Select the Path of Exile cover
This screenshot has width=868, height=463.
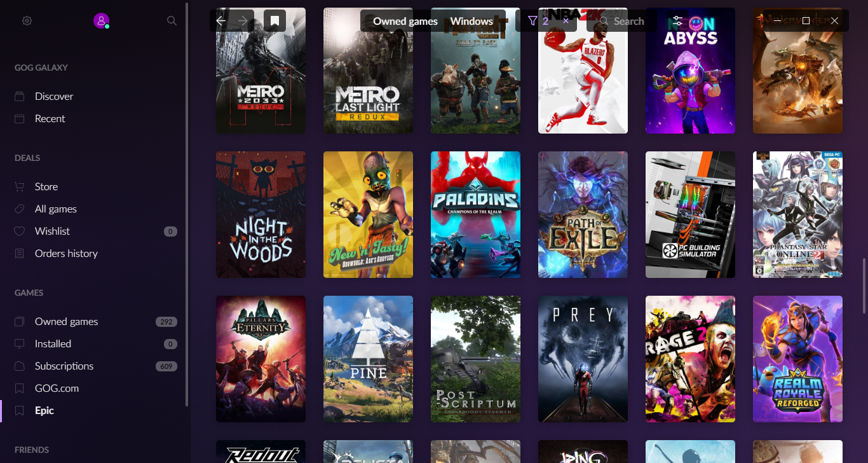tap(583, 214)
